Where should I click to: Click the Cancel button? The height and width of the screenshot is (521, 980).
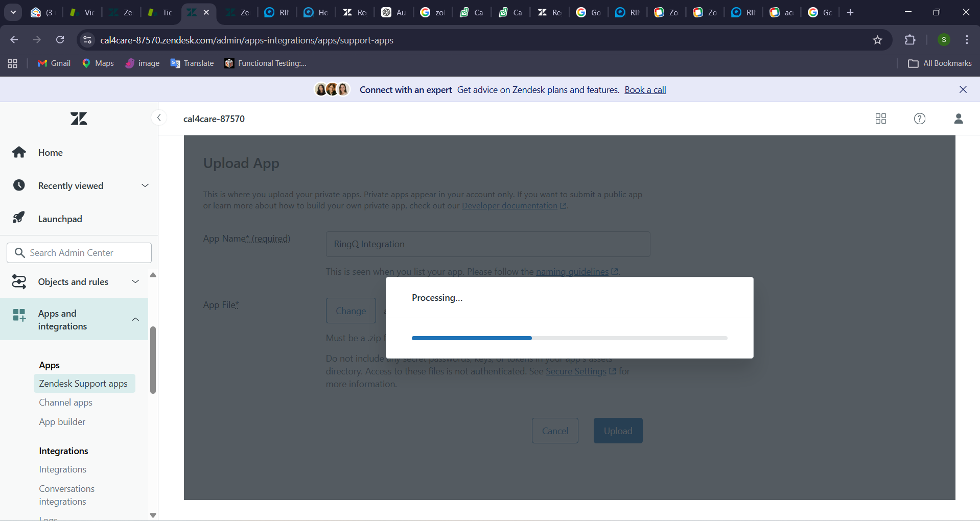pyautogui.click(x=555, y=431)
